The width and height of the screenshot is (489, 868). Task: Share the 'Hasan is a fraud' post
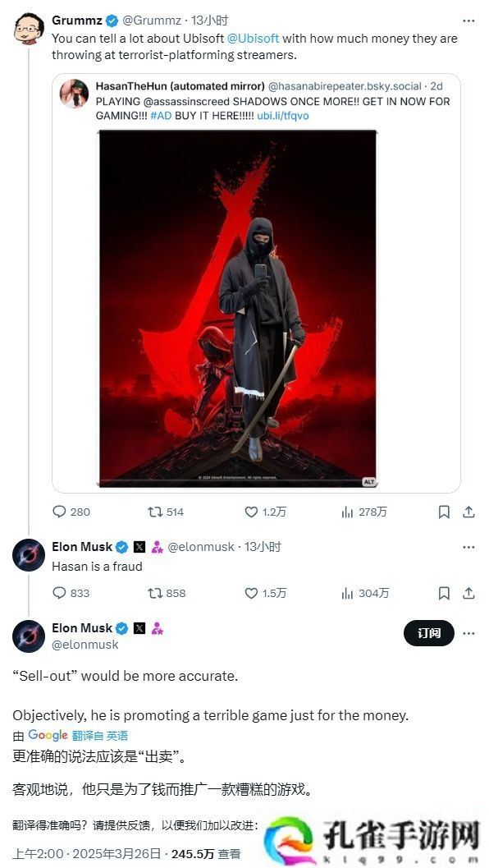point(469,594)
